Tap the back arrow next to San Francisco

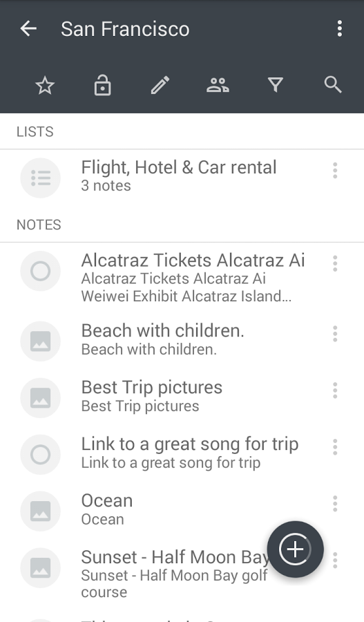tap(28, 28)
